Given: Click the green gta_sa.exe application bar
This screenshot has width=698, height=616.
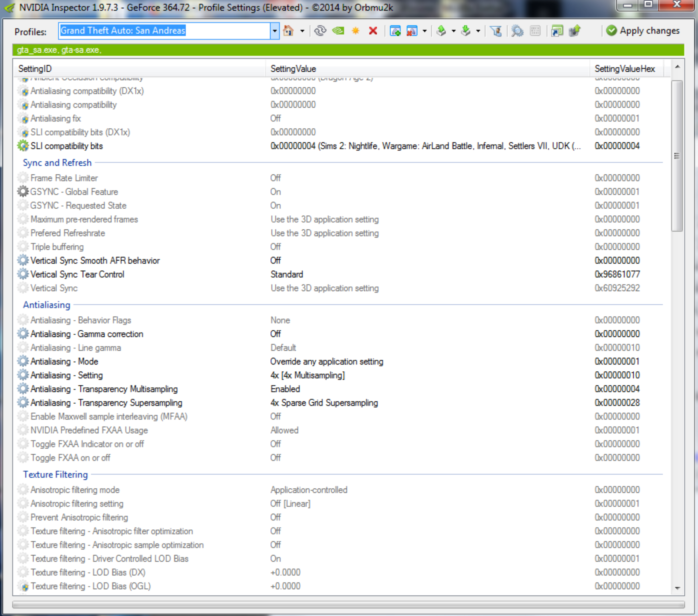Looking at the screenshot, I should 348,50.
